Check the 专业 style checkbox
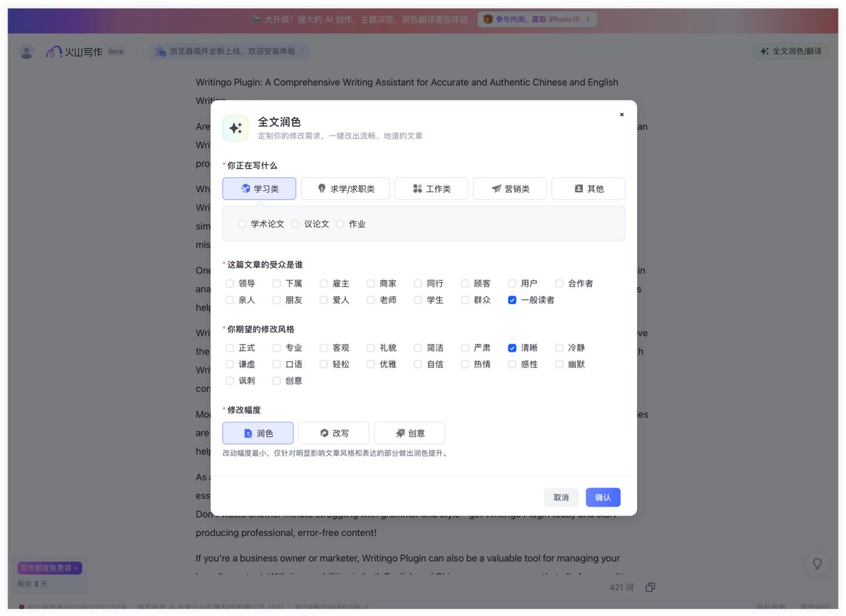 coord(277,348)
